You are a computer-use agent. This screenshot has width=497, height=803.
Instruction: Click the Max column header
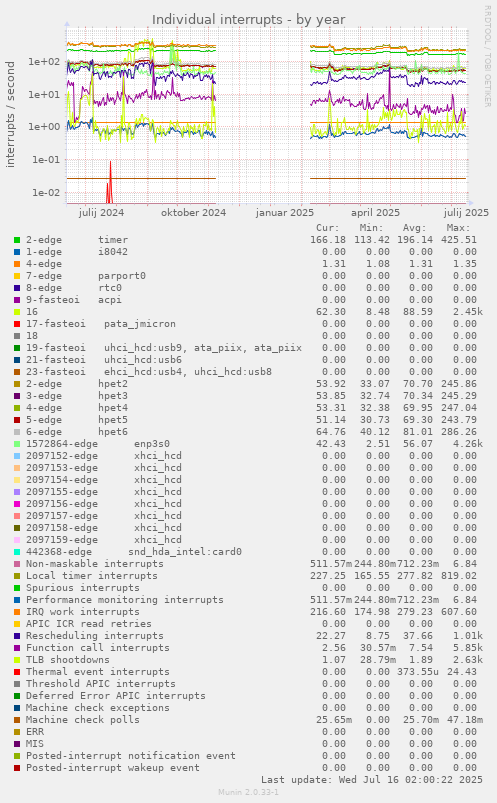(458, 228)
